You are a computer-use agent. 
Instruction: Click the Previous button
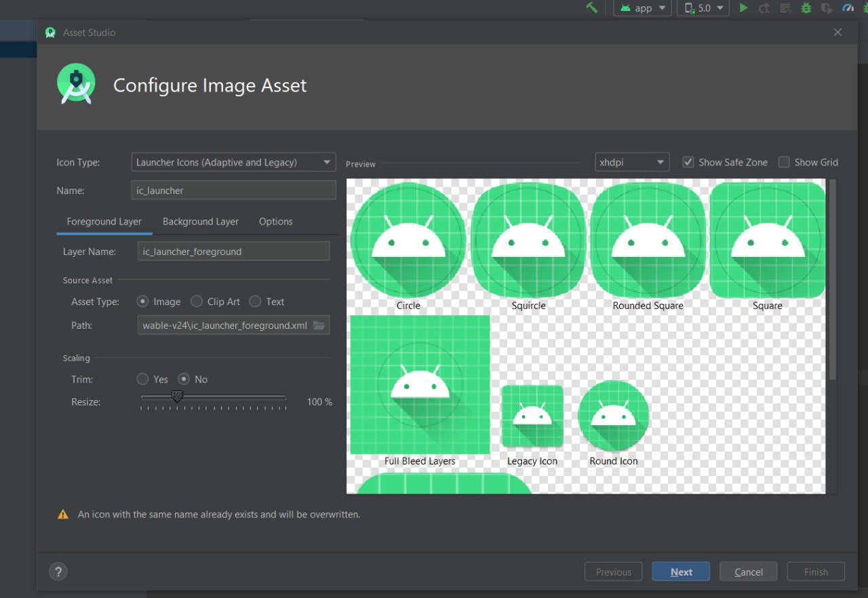coord(614,572)
